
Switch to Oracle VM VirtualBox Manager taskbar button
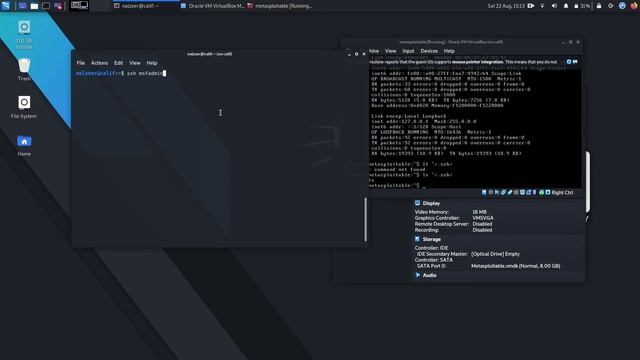coord(212,6)
